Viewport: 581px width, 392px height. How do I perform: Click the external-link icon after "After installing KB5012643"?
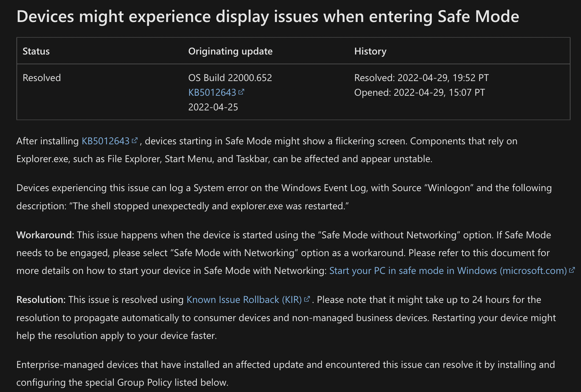click(x=135, y=140)
